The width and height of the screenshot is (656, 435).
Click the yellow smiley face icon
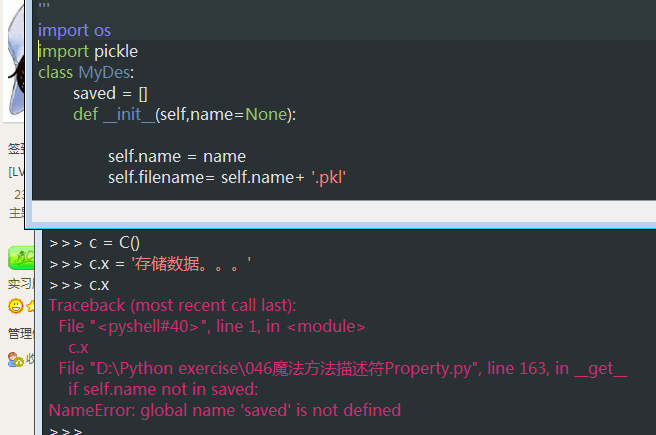[x=15, y=306]
